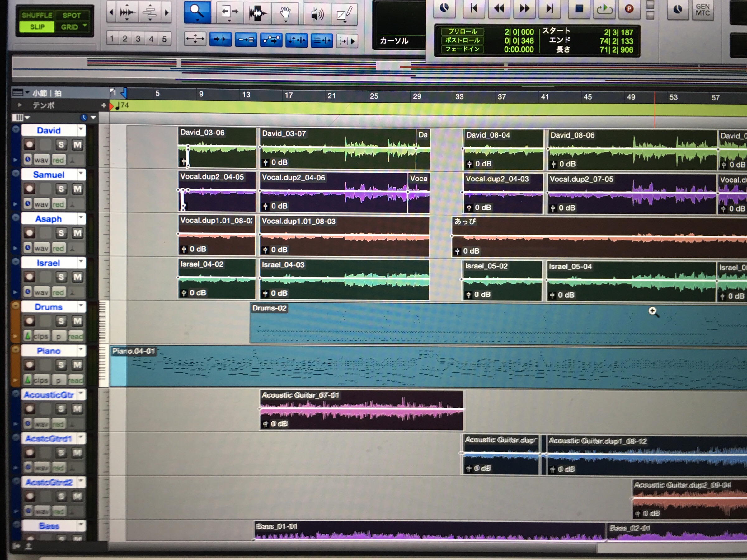
Task: Solo the Samuel track
Action: [x=61, y=189]
